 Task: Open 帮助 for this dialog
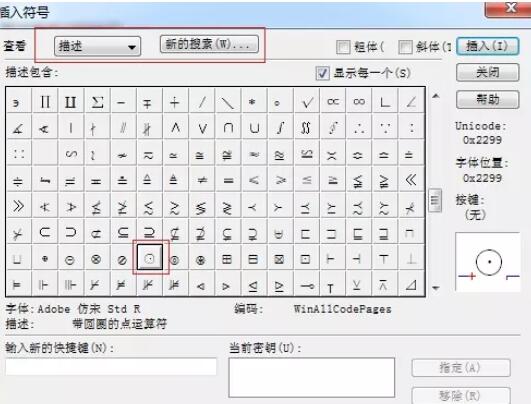(x=487, y=99)
